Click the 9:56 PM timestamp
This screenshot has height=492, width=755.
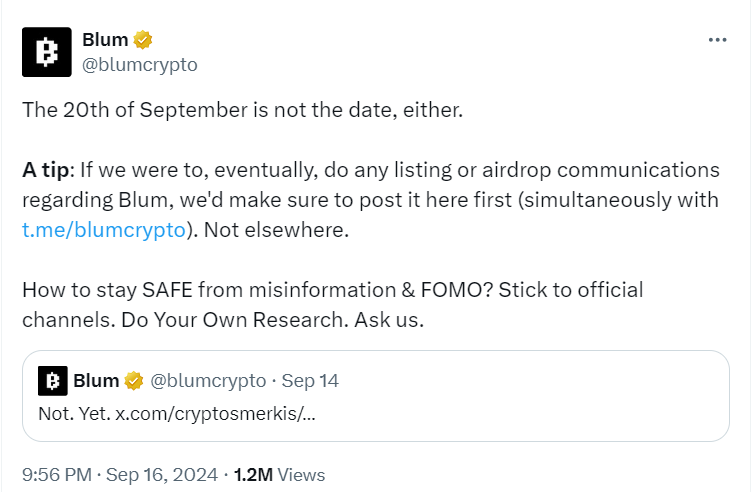(x=55, y=475)
